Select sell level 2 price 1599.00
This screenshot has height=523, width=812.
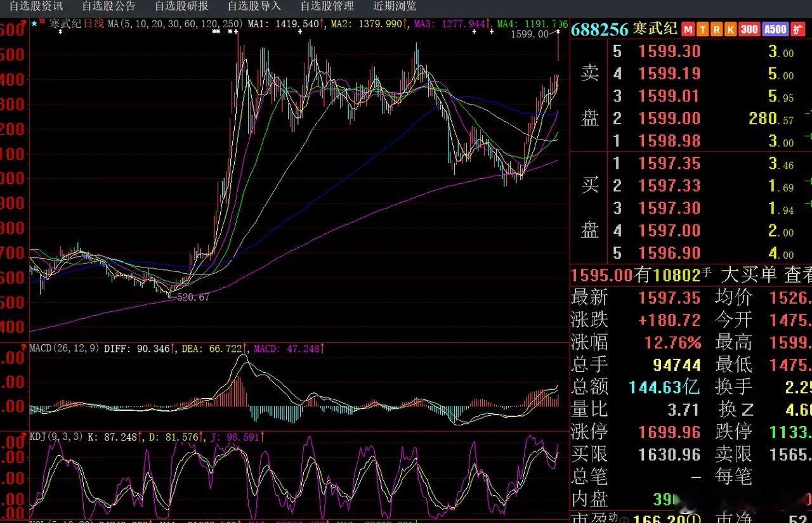coord(669,119)
